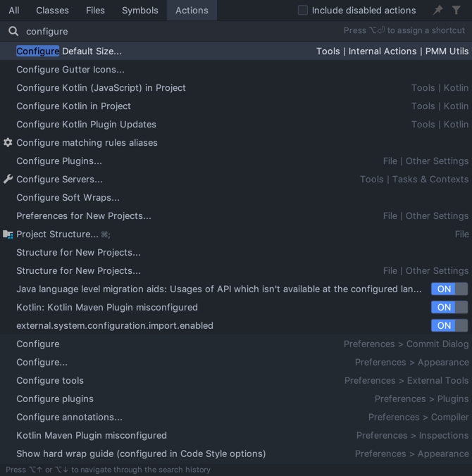Click the gear icon beside matching rules aliases
This screenshot has width=472, height=476.
pos(8,142)
